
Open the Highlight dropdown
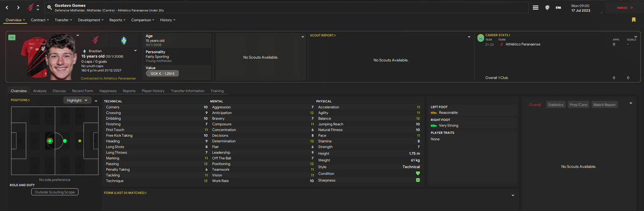point(77,101)
